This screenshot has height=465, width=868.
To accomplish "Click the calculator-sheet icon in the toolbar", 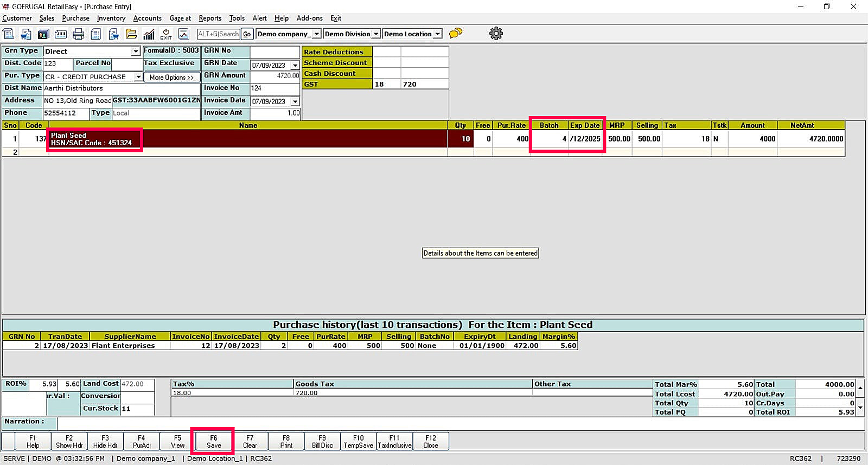I will pos(9,34).
